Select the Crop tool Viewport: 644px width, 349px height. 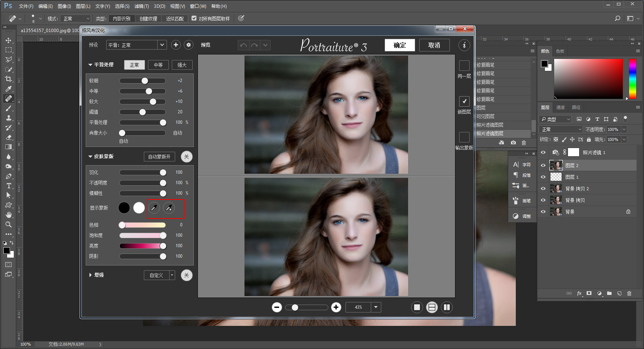9,79
